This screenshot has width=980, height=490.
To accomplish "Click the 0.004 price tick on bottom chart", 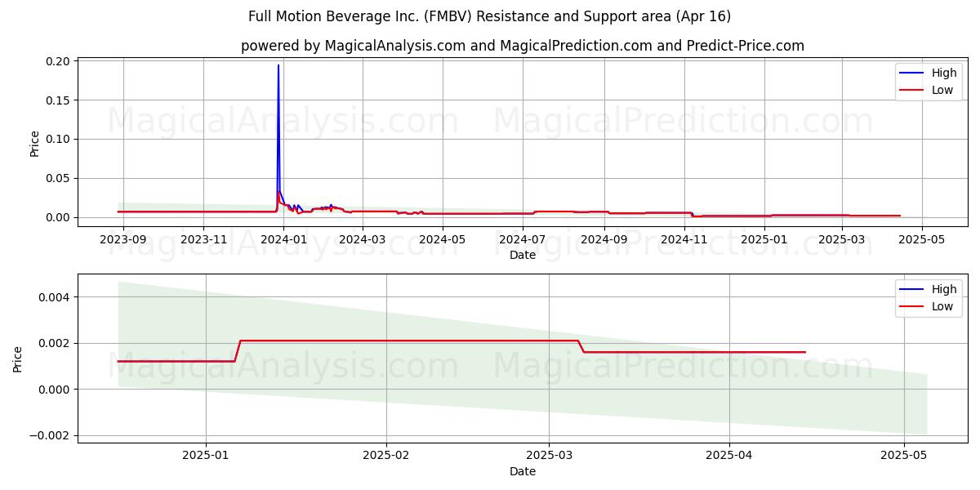I will [x=53, y=297].
